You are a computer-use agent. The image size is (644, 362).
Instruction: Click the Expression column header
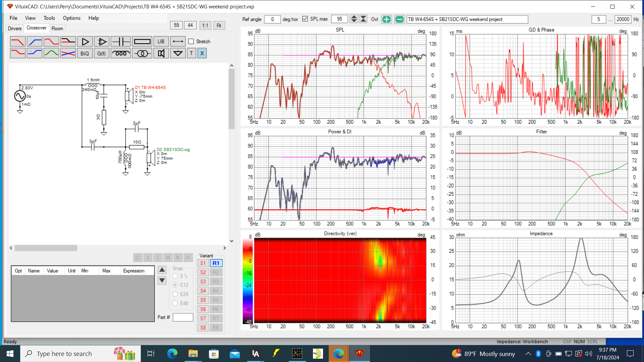(x=137, y=271)
